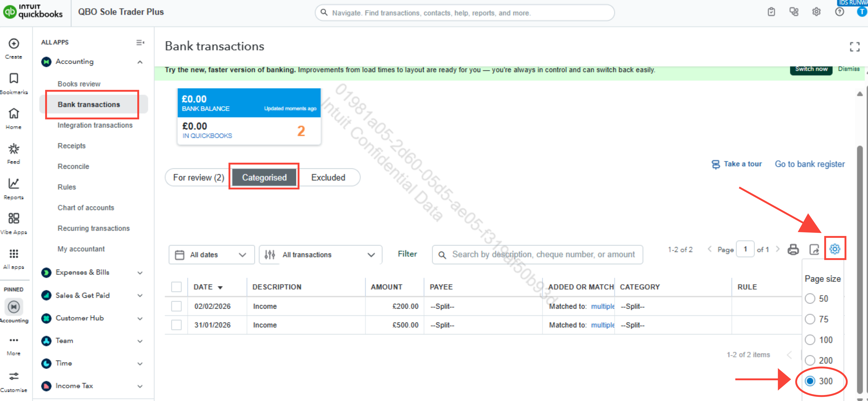Open the table settings gear icon
Image resolution: width=868 pixels, height=401 pixels.
(x=835, y=249)
